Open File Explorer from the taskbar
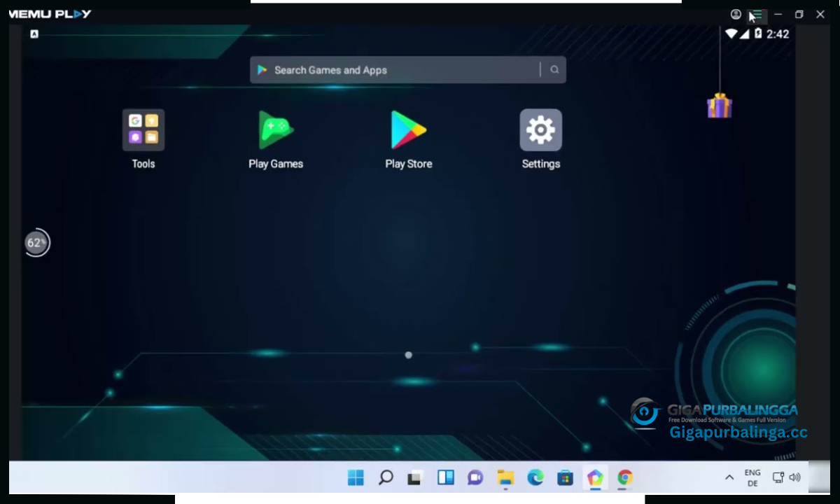 (x=505, y=478)
